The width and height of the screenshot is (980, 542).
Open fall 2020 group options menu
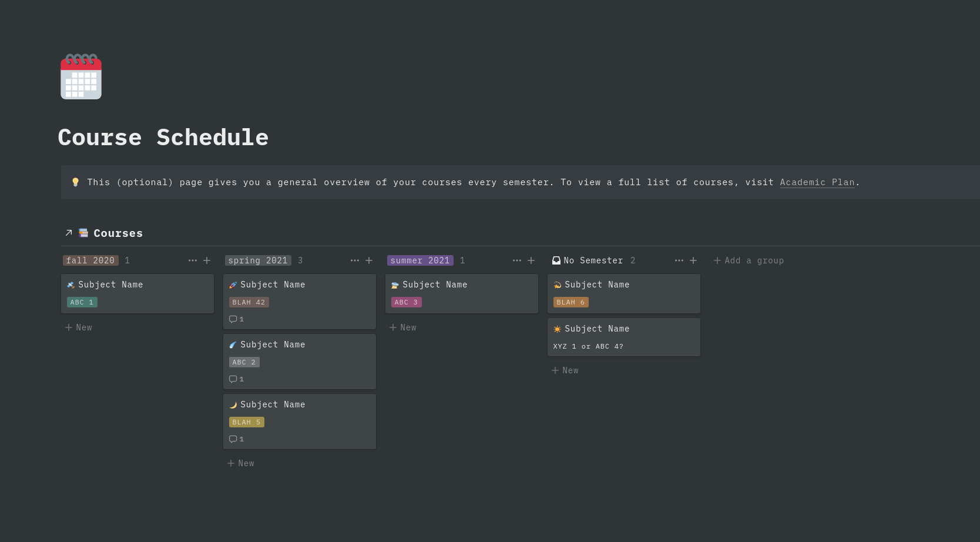pyautogui.click(x=193, y=260)
